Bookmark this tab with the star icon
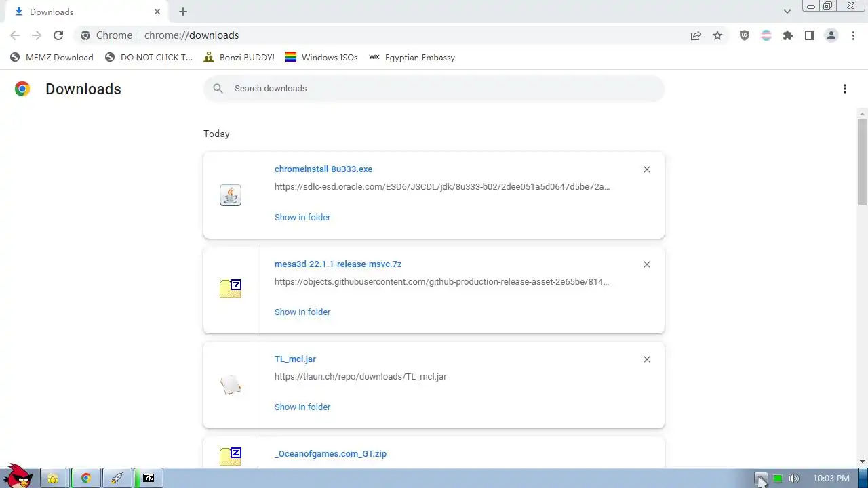Viewport: 868px width, 488px height. click(717, 35)
